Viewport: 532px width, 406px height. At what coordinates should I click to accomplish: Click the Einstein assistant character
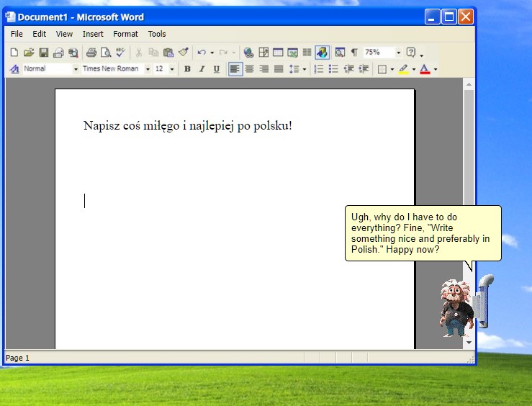(456, 308)
